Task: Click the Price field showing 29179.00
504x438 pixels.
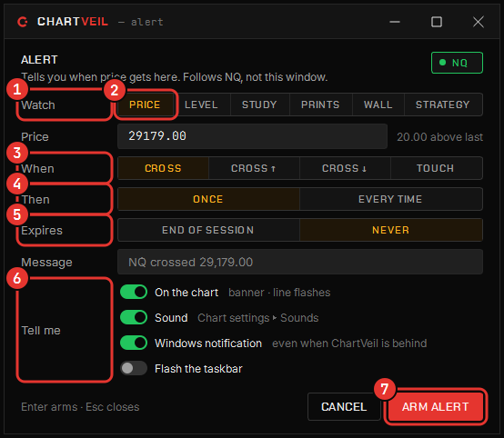Action: (252, 136)
